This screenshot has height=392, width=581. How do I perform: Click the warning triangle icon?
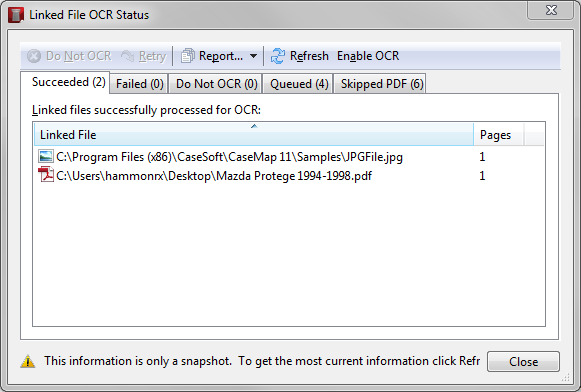(x=28, y=361)
